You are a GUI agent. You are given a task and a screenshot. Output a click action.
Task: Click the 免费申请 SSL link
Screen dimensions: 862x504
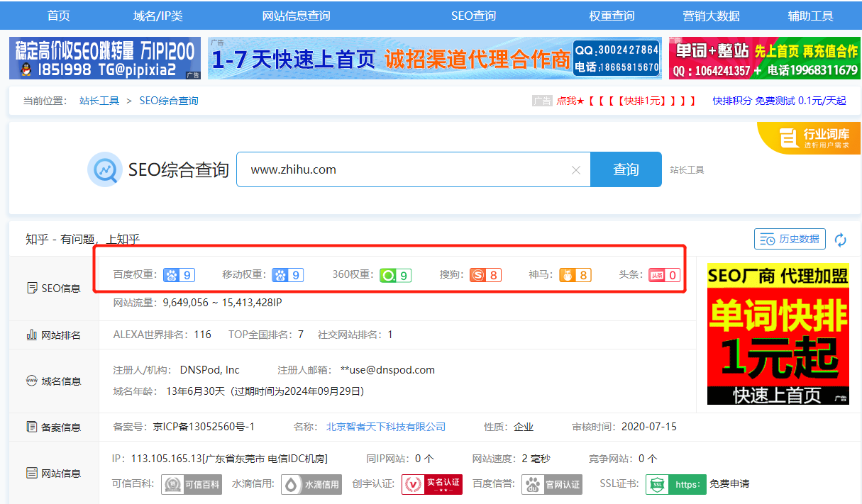(x=729, y=484)
